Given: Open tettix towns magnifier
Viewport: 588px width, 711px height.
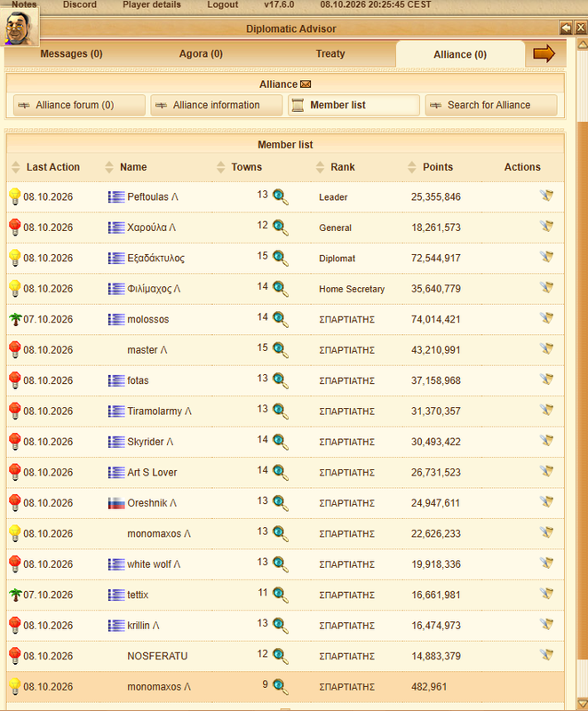Looking at the screenshot, I should (281, 595).
